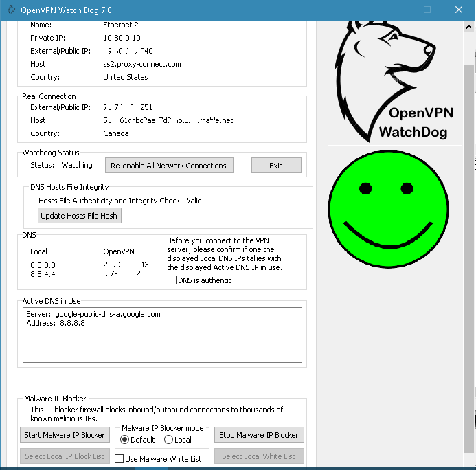The height and width of the screenshot is (470, 476).
Task: Click local DNS entry 8.8.4.4
Action: [x=43, y=274]
